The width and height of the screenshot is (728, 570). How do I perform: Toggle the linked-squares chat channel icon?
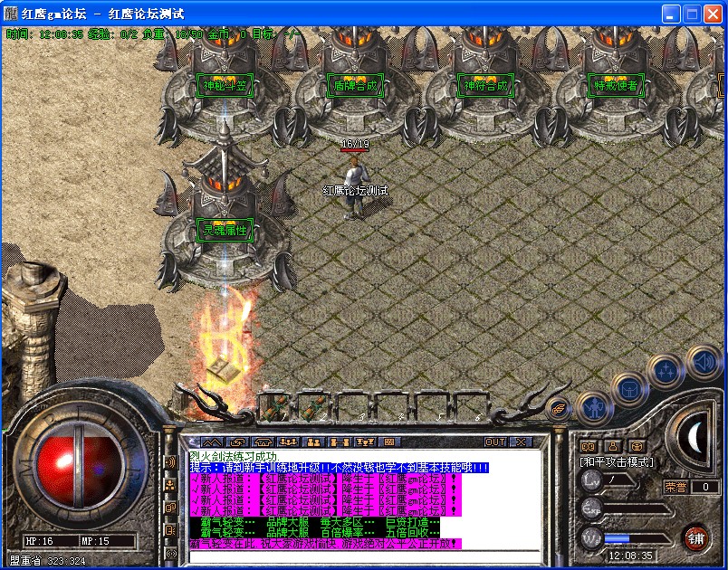pos(171,508)
